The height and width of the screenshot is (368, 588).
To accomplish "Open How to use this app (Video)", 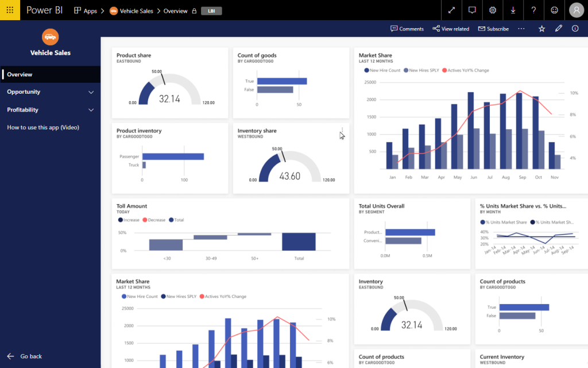I will [43, 127].
